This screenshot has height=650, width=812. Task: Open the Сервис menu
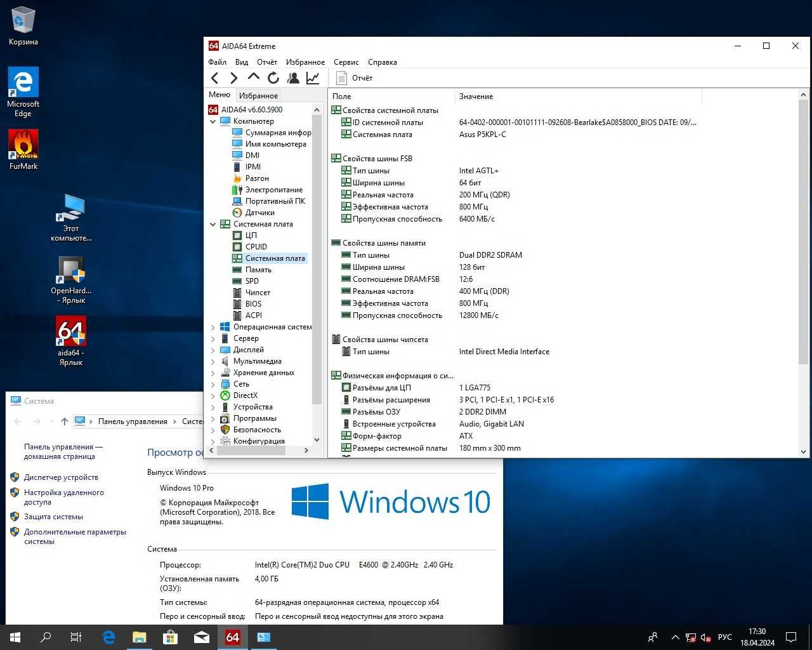point(346,62)
